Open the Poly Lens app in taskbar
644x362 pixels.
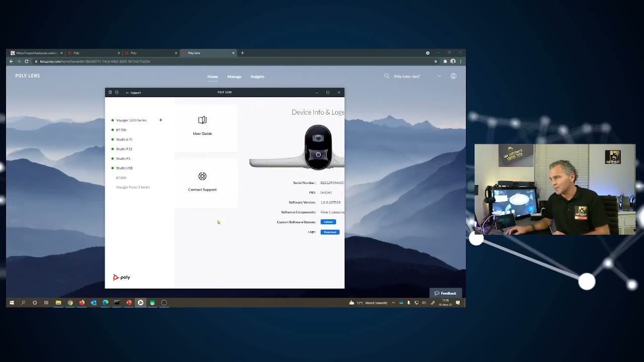click(x=140, y=303)
